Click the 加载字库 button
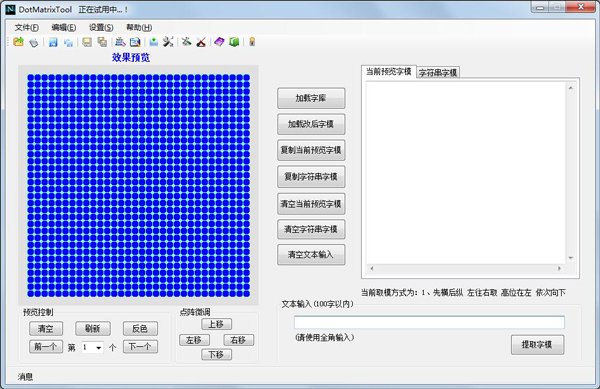 click(x=311, y=98)
